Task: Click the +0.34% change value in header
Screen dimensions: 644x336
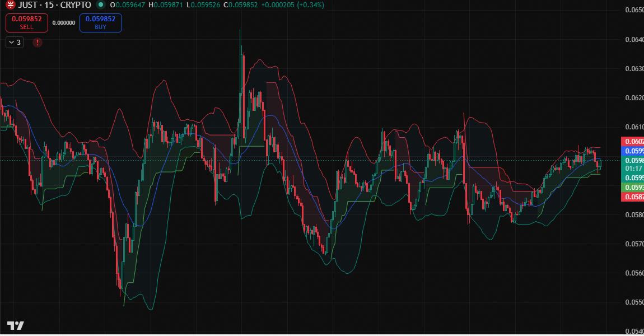Action: pos(308,5)
